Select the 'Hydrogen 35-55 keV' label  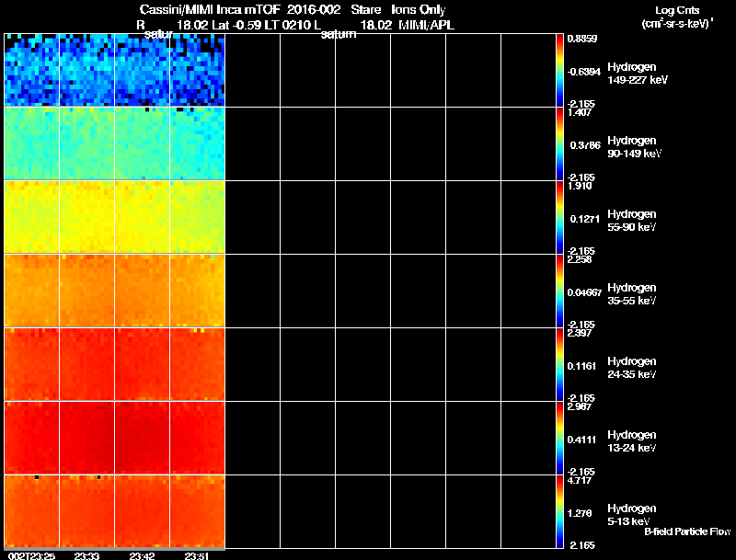pos(632,294)
